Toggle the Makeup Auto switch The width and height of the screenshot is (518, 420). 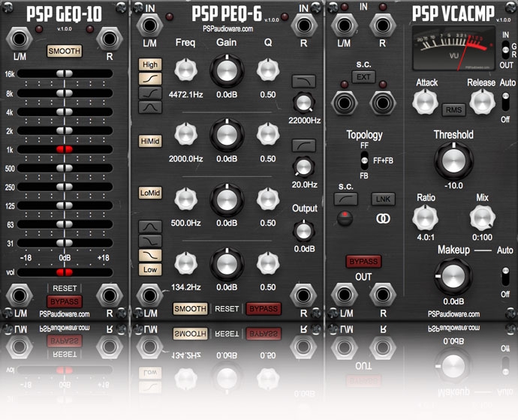pos(506,277)
